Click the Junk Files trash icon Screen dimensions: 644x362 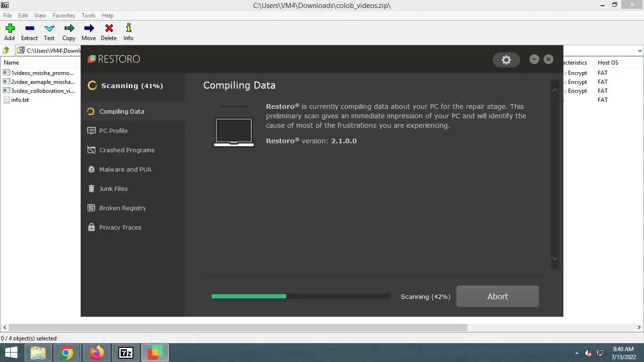tap(91, 189)
